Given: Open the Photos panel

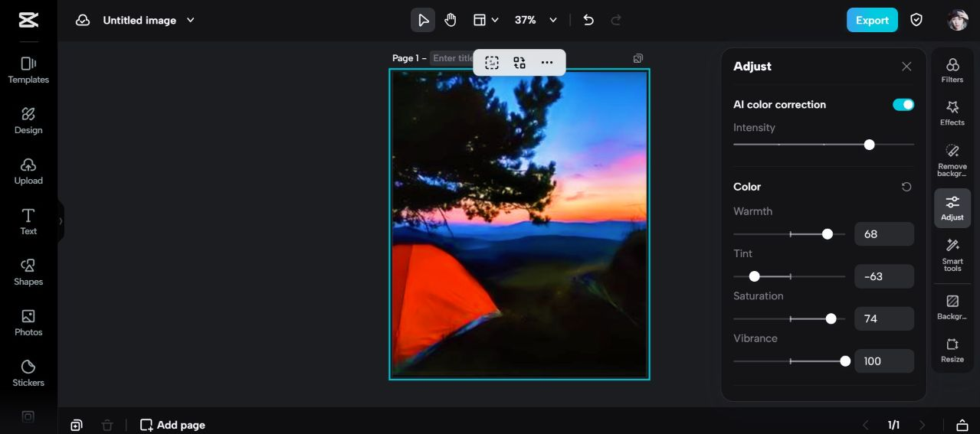Looking at the screenshot, I should (x=28, y=323).
